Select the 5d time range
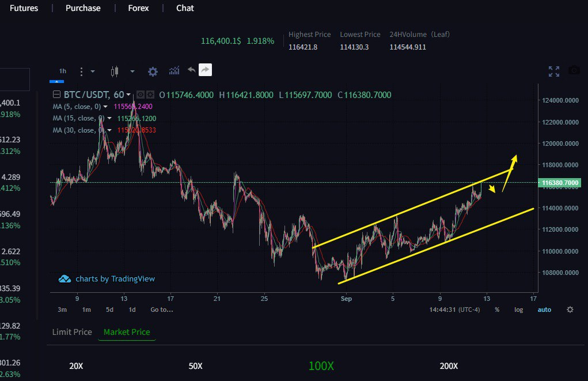Viewport: 588px width, 381px height. coord(109,310)
